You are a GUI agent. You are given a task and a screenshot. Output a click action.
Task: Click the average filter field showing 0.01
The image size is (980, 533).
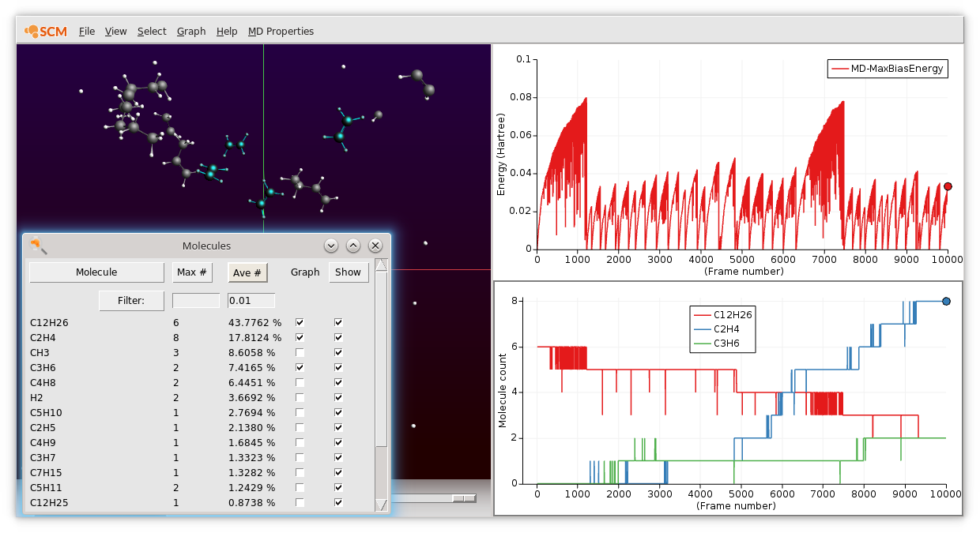[251, 301]
